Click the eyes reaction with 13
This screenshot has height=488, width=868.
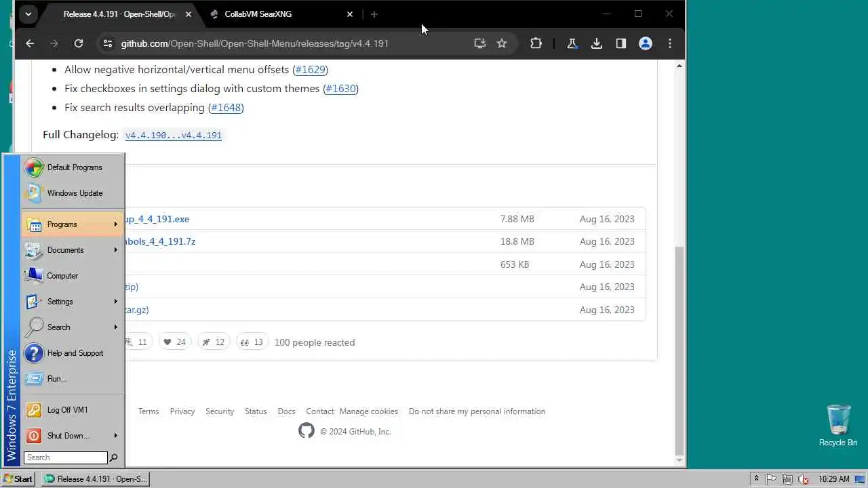(252, 342)
